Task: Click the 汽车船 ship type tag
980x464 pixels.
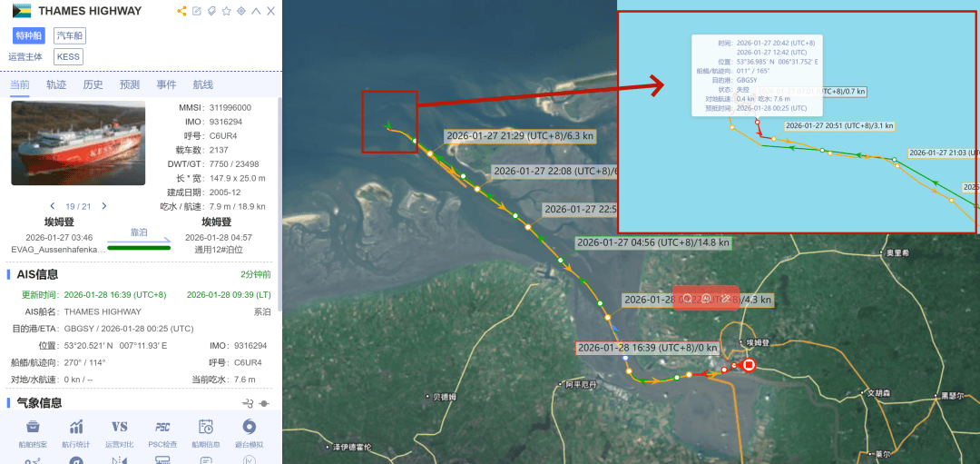Action: pyautogui.click(x=70, y=35)
